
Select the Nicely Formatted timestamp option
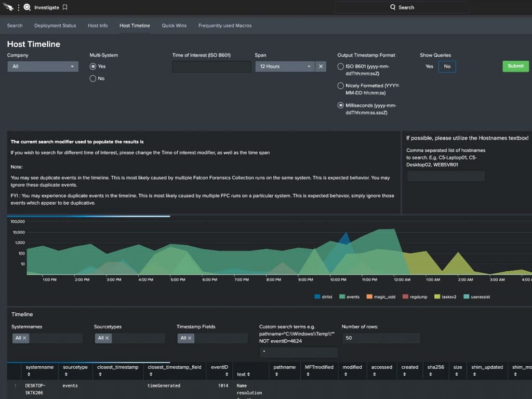(x=341, y=86)
